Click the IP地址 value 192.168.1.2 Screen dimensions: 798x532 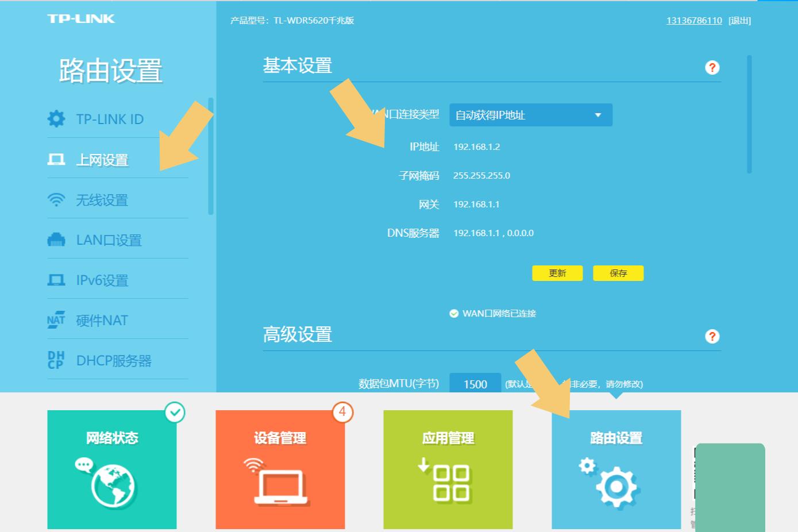point(477,147)
